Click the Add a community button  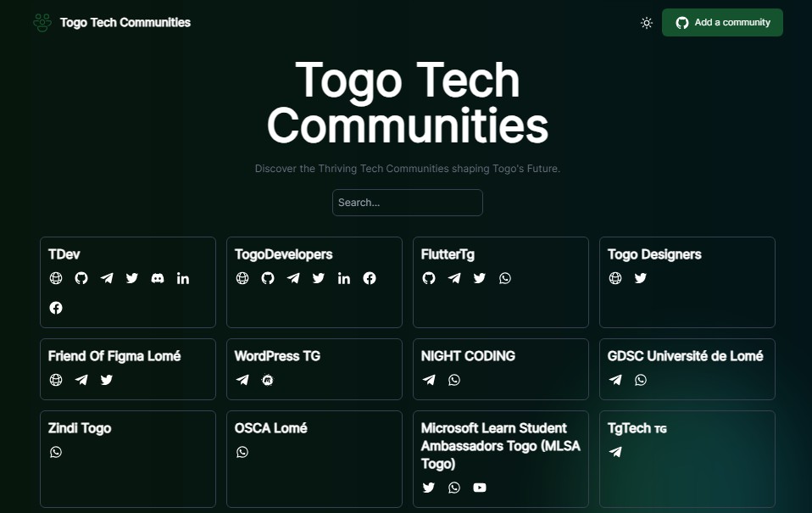tap(722, 22)
